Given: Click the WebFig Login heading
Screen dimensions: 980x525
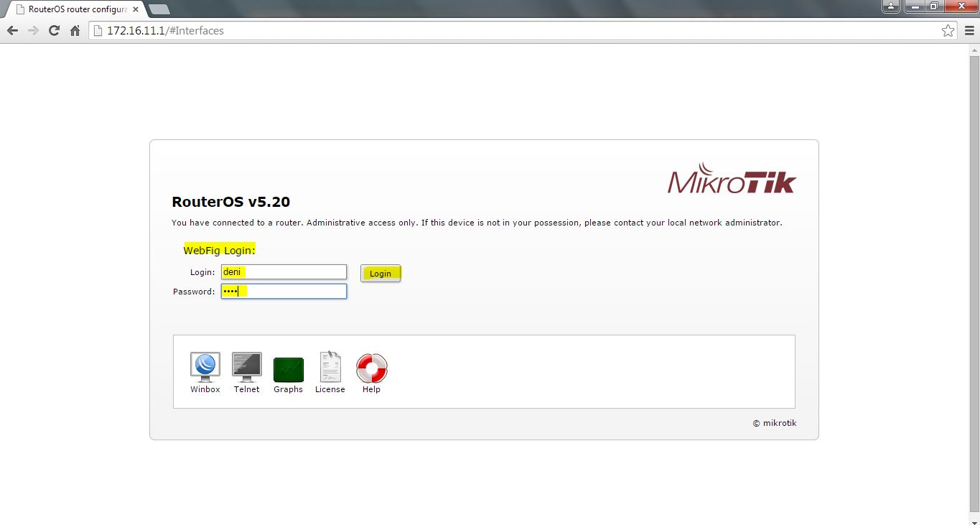Looking at the screenshot, I should [x=220, y=250].
